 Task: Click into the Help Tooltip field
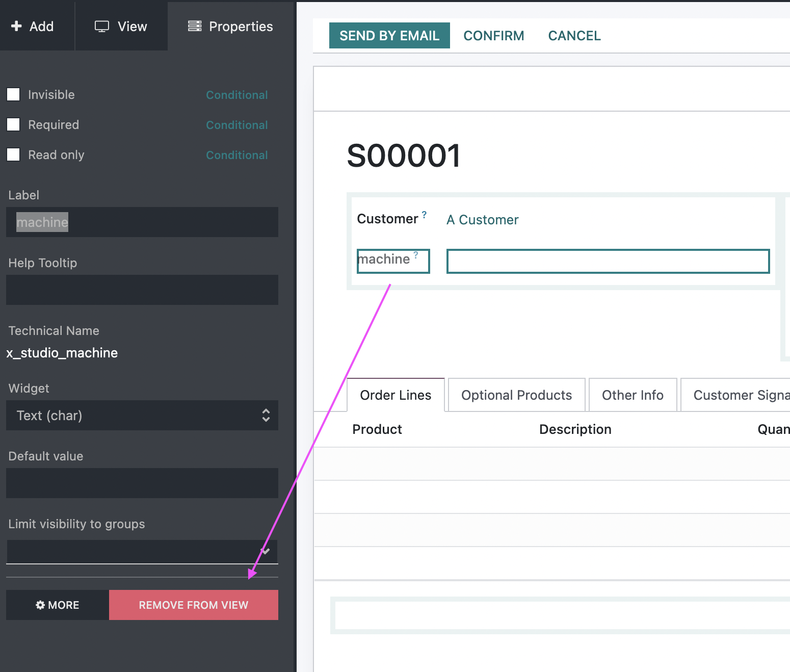tap(142, 290)
